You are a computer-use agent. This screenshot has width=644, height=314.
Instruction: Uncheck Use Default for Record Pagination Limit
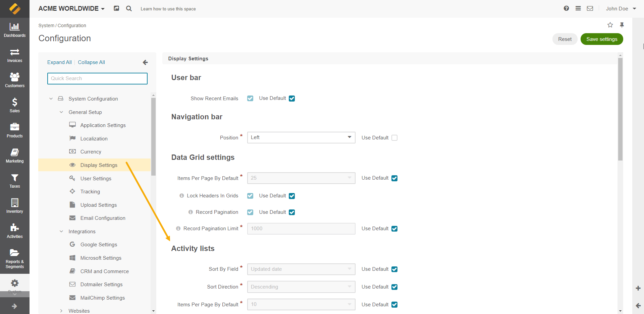tap(394, 229)
